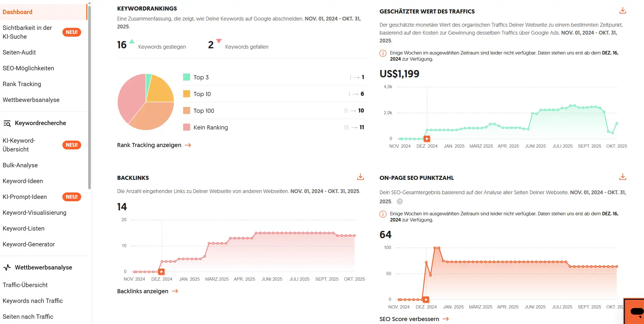
Task: Toggle the Top 3 legend entry
Action: tap(201, 77)
